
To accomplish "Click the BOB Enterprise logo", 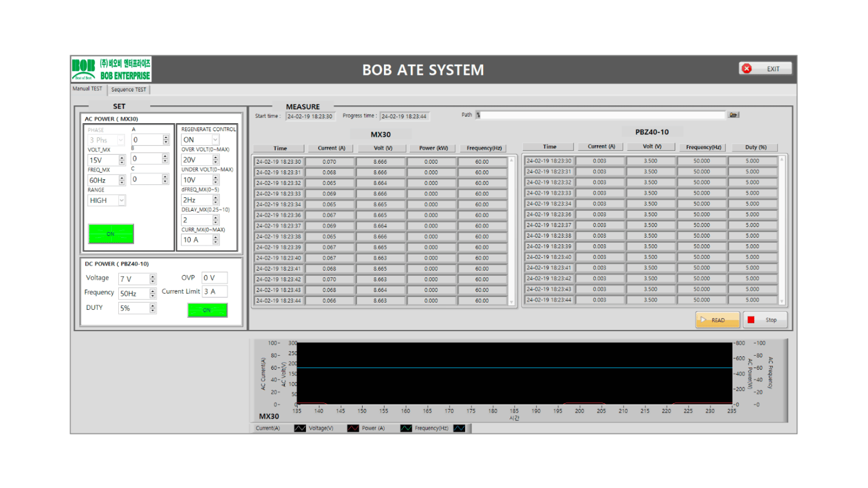I will (x=111, y=70).
